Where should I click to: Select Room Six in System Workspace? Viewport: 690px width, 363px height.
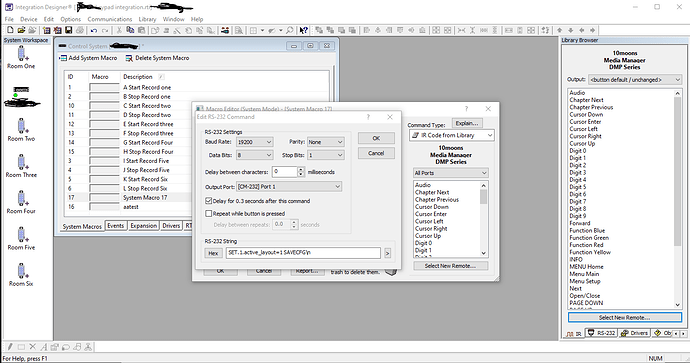pyautogui.click(x=21, y=275)
